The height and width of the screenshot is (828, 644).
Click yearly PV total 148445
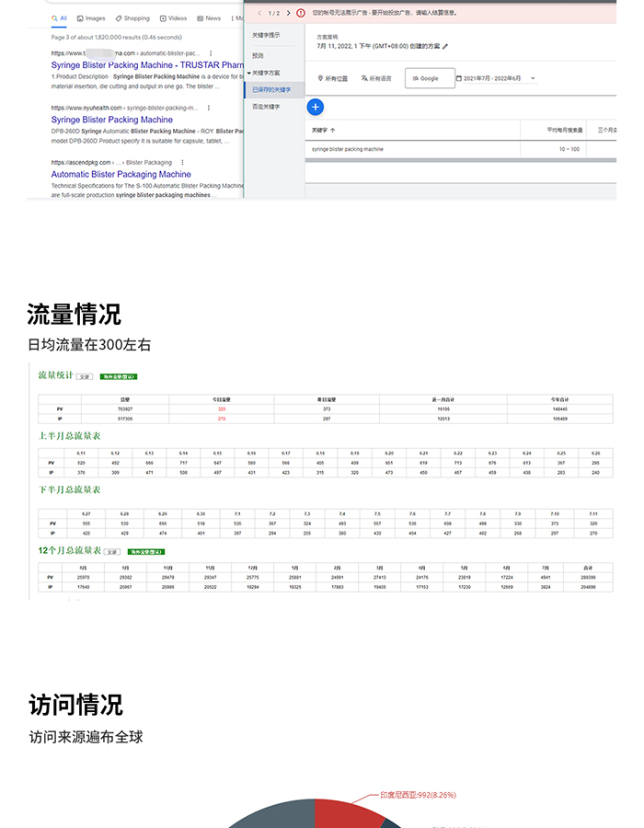(560, 409)
